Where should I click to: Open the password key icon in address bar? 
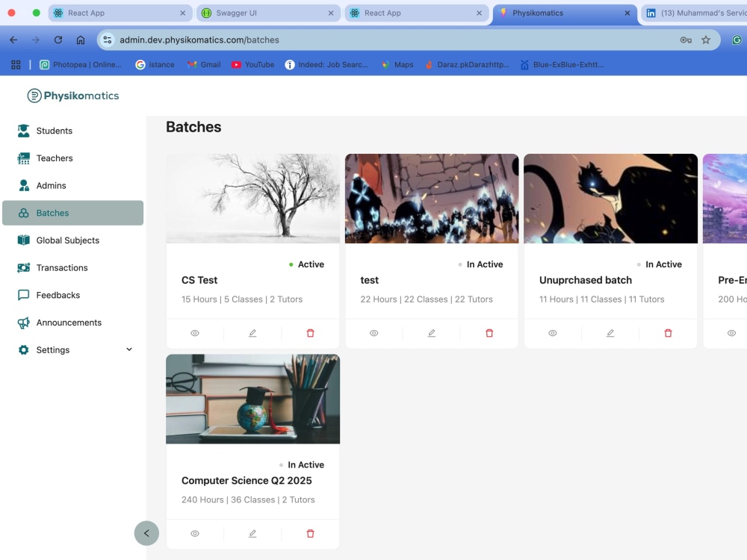click(x=686, y=40)
